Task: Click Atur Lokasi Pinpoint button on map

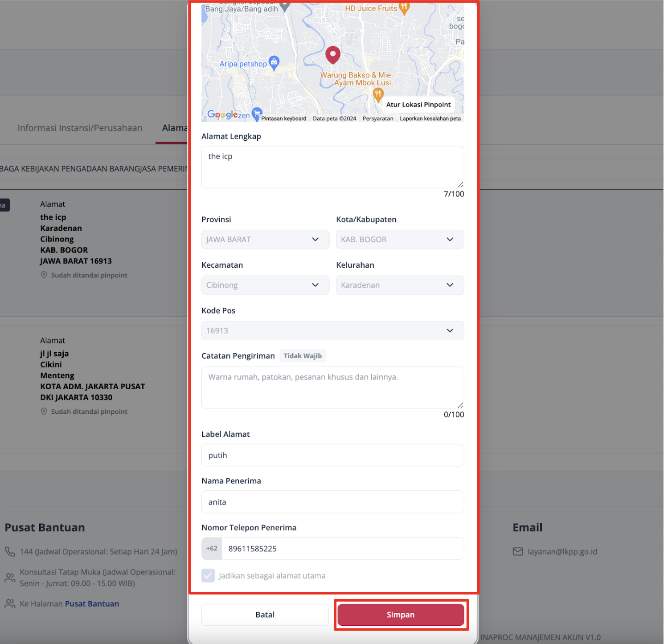Action: [418, 105]
